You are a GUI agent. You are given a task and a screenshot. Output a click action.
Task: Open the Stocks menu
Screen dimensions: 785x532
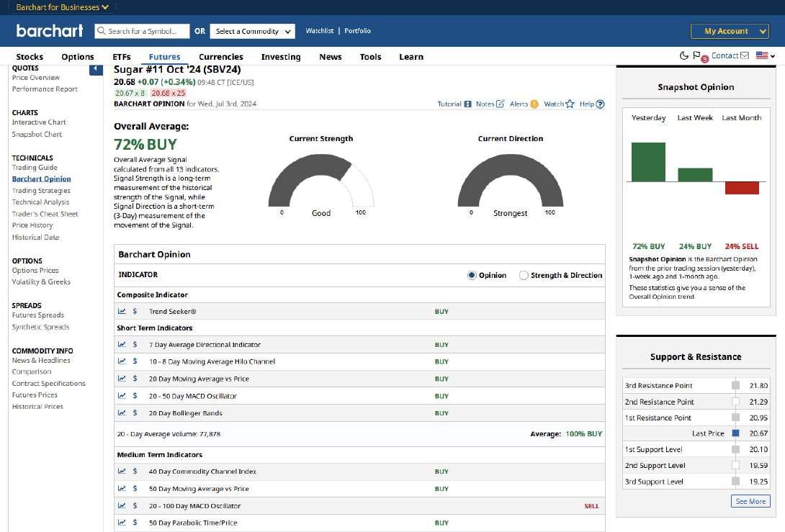click(30, 57)
